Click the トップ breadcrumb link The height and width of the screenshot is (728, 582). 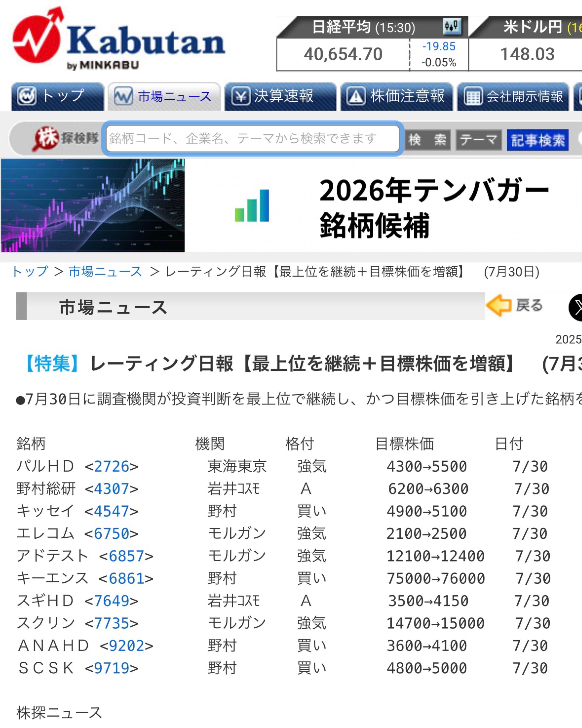(30, 271)
